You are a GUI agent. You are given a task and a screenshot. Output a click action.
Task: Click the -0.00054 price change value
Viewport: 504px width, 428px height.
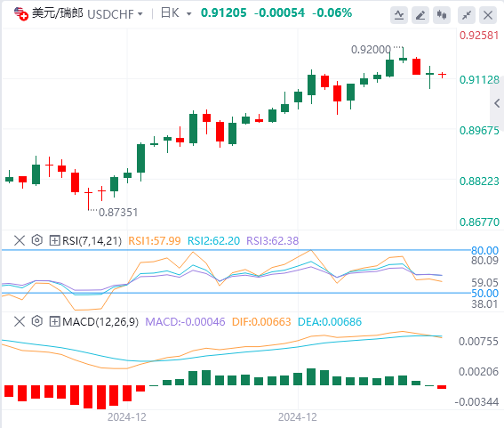(x=279, y=12)
